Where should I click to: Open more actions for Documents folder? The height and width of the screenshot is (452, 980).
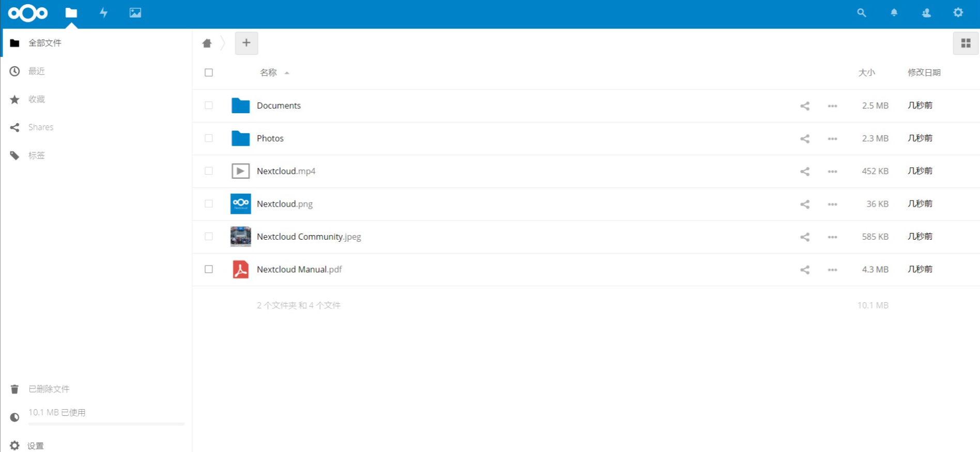(832, 106)
